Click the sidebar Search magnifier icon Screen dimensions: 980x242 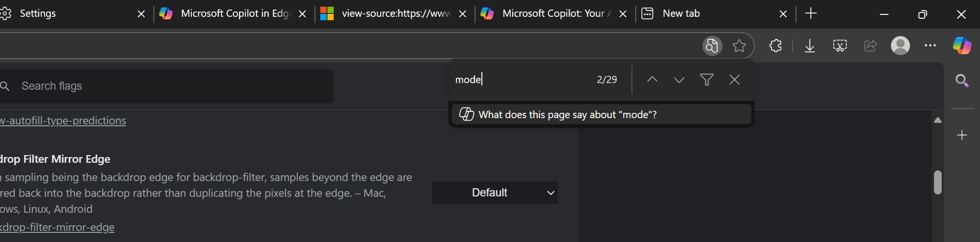[962, 81]
